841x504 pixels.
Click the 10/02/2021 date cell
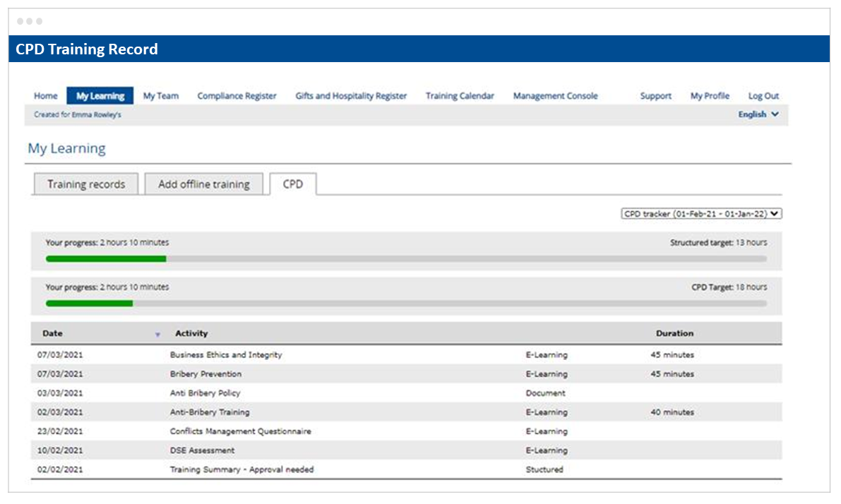(x=60, y=450)
